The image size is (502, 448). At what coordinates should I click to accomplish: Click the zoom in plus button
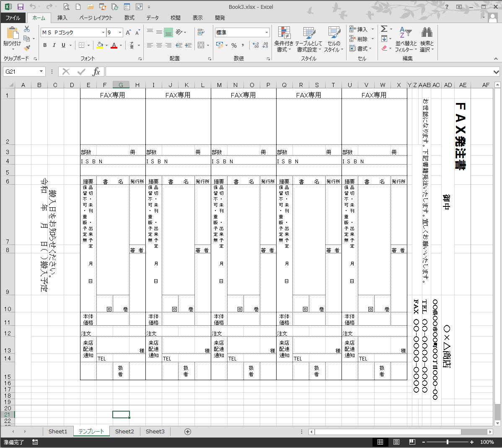472,442
